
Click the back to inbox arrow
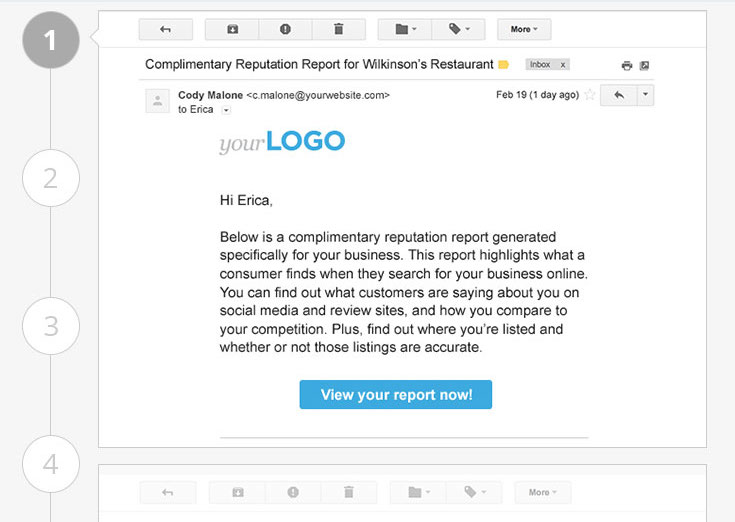click(x=166, y=30)
